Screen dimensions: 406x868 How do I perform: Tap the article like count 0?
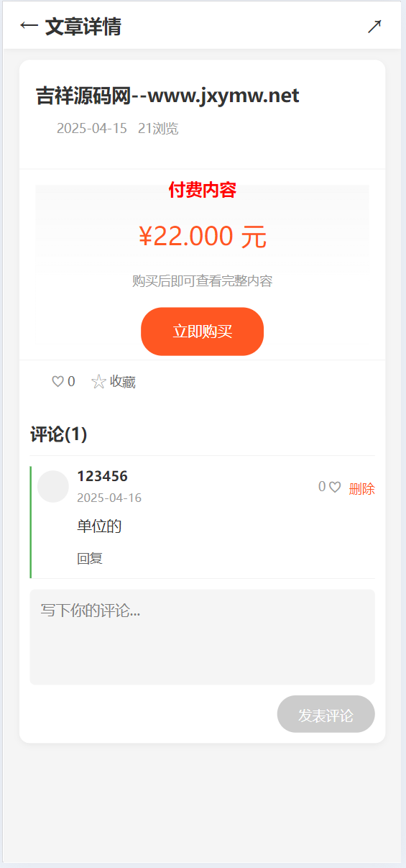click(71, 382)
